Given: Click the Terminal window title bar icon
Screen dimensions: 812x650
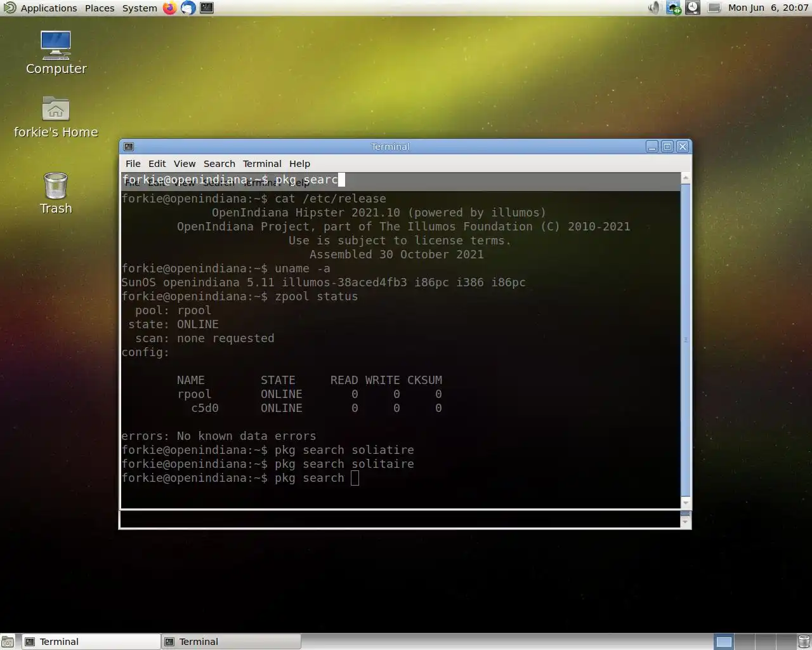Looking at the screenshot, I should [129, 147].
